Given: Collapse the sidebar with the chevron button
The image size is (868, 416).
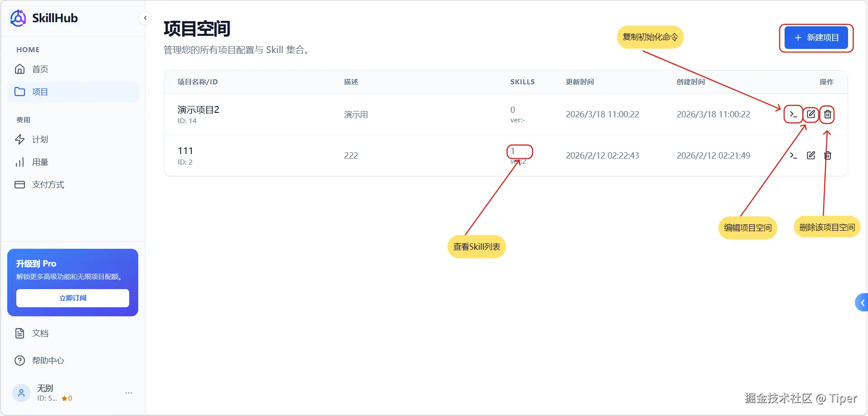Looking at the screenshot, I should pyautogui.click(x=145, y=18).
